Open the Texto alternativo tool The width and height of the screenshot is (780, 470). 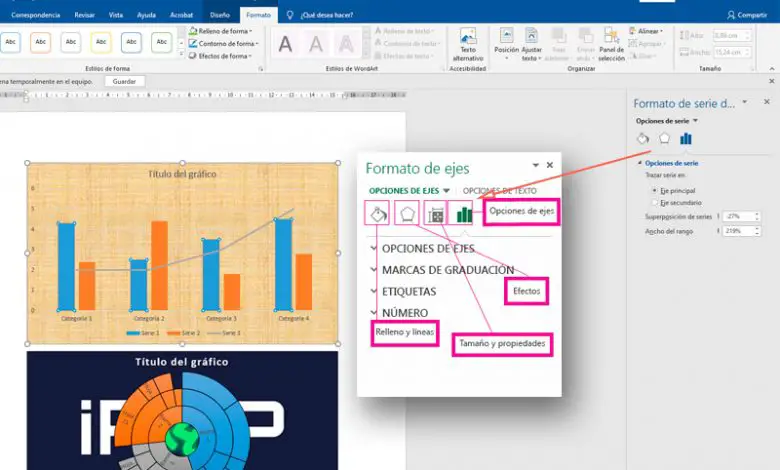click(x=468, y=45)
